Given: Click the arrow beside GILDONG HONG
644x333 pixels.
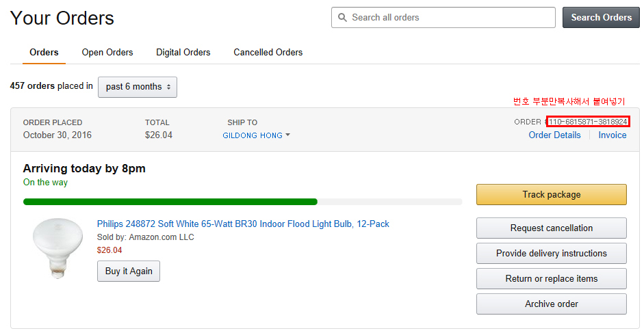Looking at the screenshot, I should coord(287,135).
